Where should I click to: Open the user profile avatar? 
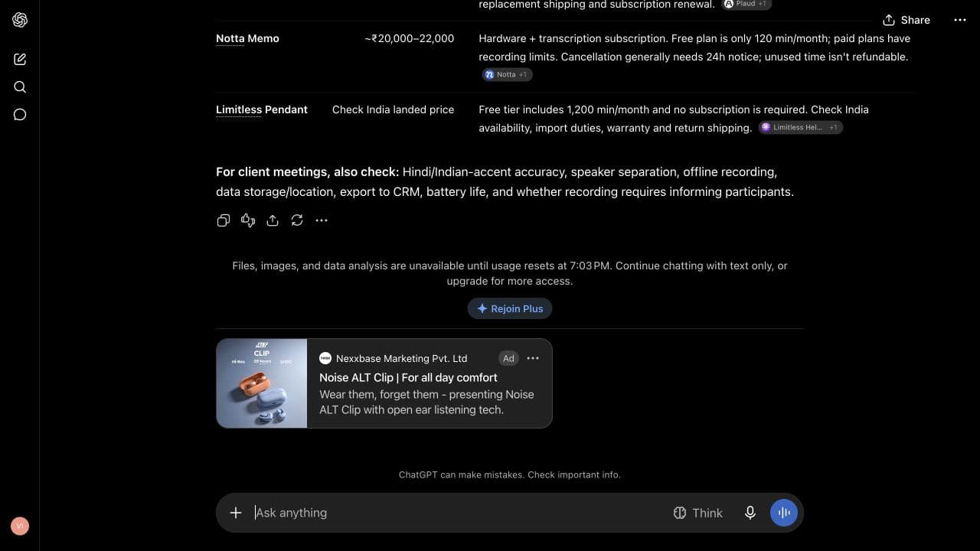pyautogui.click(x=20, y=526)
